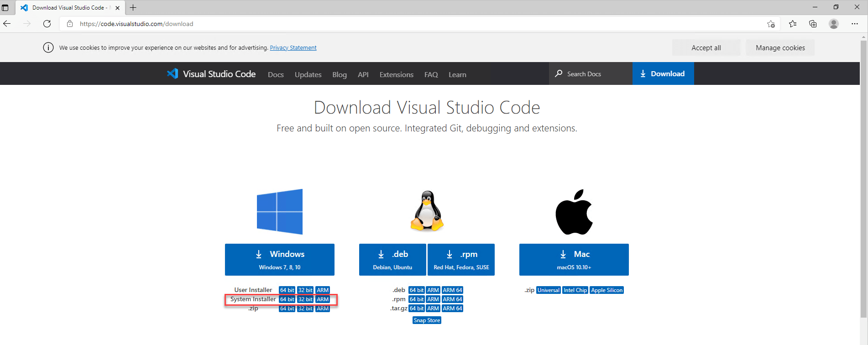Download Windows .zip 64 bit
The height and width of the screenshot is (345, 868).
click(287, 308)
